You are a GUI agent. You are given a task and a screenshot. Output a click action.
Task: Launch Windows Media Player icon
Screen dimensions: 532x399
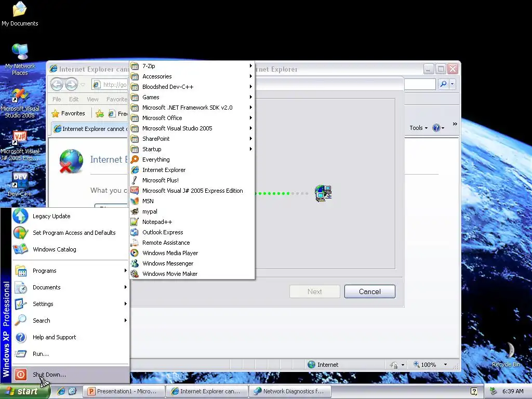[x=135, y=253]
